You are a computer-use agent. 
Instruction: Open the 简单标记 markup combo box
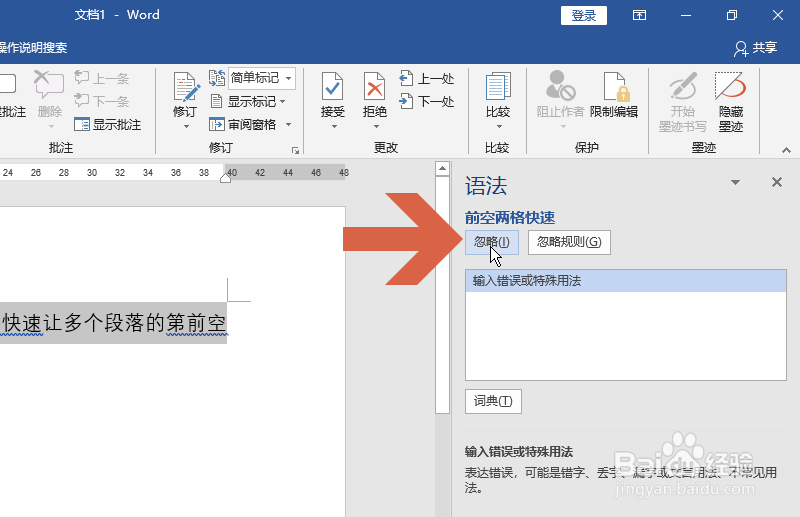click(261, 78)
